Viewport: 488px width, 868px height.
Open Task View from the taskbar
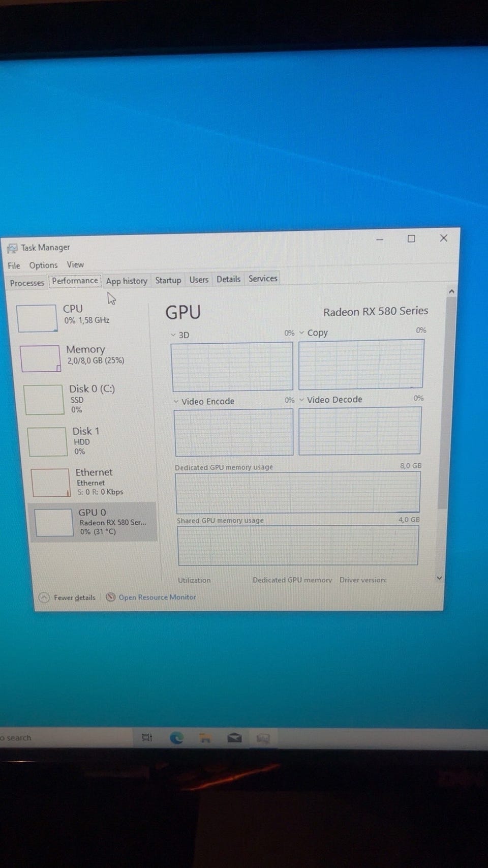point(147,737)
